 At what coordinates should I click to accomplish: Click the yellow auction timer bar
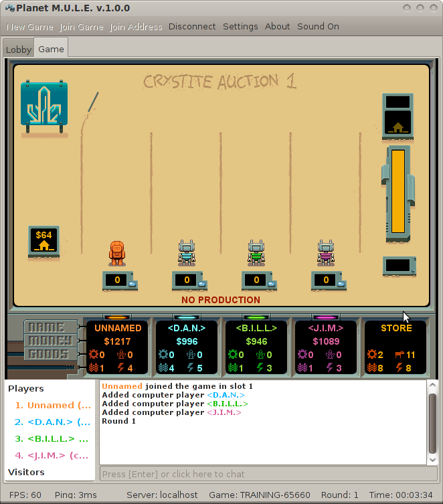(x=398, y=191)
